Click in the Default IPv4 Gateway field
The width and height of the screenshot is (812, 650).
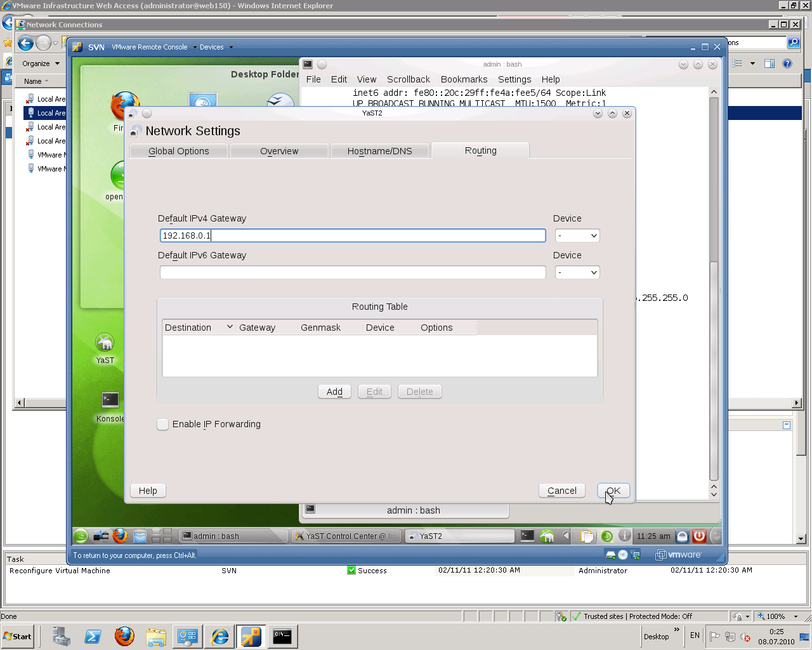click(353, 235)
